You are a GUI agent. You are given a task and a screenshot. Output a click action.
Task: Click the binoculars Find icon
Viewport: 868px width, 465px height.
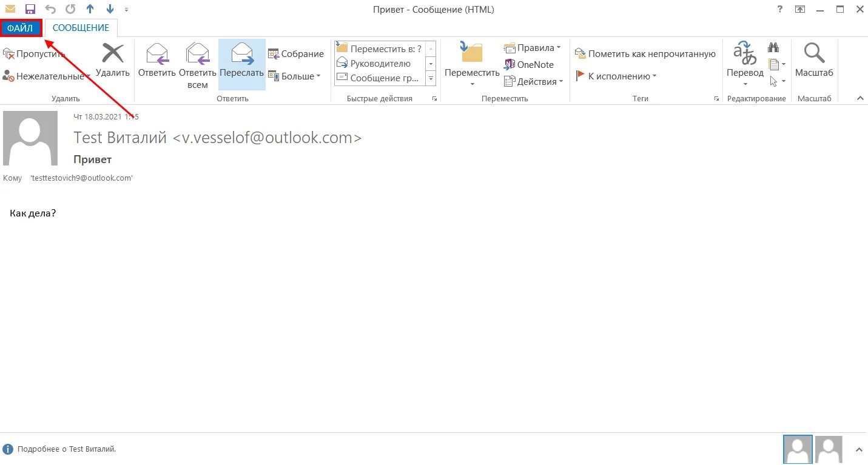click(773, 47)
